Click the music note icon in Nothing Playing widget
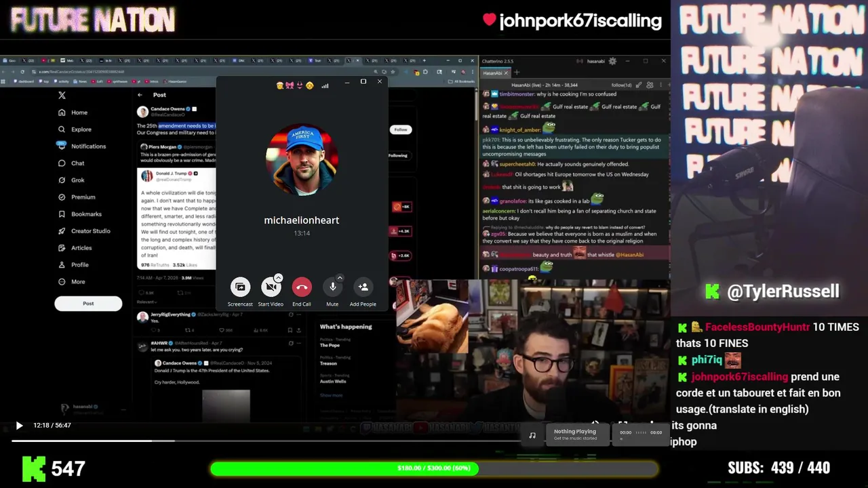The height and width of the screenshot is (488, 868). tap(532, 435)
